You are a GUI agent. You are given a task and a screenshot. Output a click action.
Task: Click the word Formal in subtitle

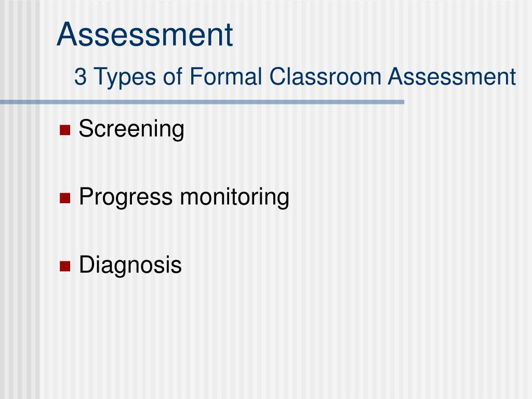pos(225,76)
